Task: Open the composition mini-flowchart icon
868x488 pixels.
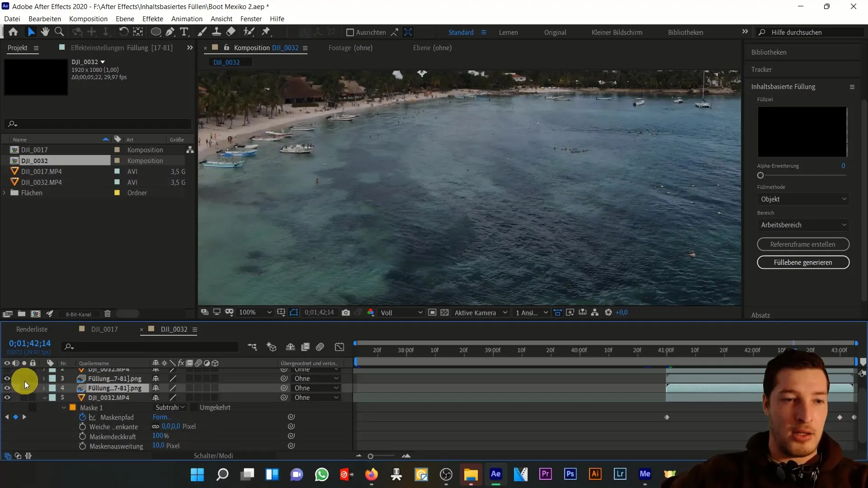Action: [x=252, y=347]
